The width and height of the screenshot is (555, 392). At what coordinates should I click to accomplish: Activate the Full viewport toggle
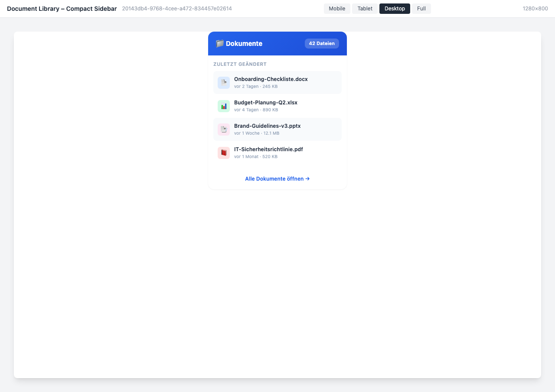pyautogui.click(x=421, y=8)
